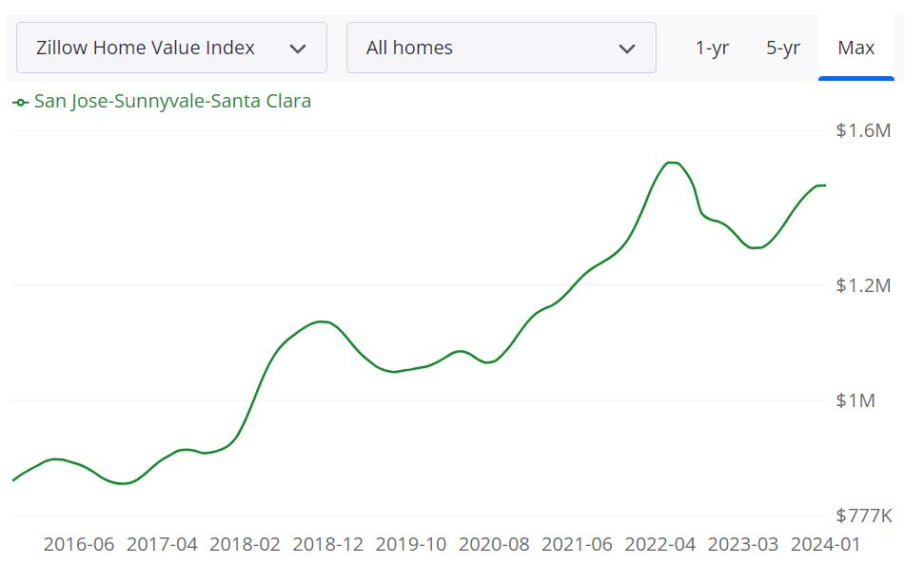
Task: Open the Zillow Home Value Index dropdown
Action: tap(171, 48)
